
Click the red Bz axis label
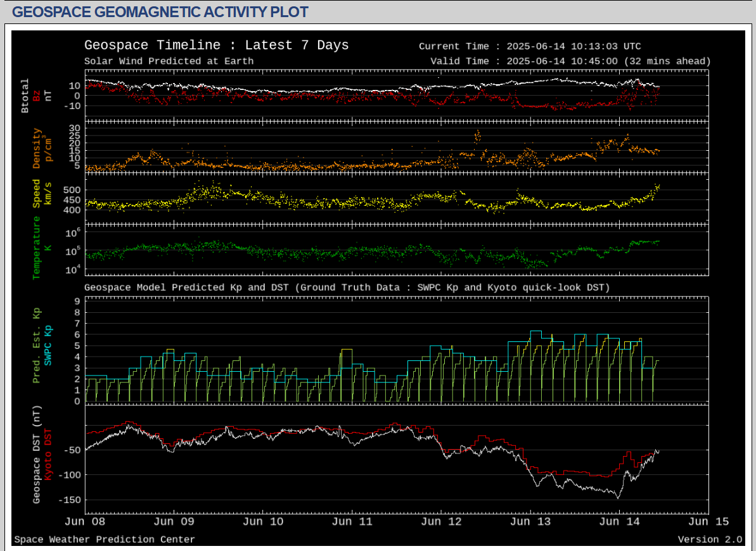click(x=37, y=95)
